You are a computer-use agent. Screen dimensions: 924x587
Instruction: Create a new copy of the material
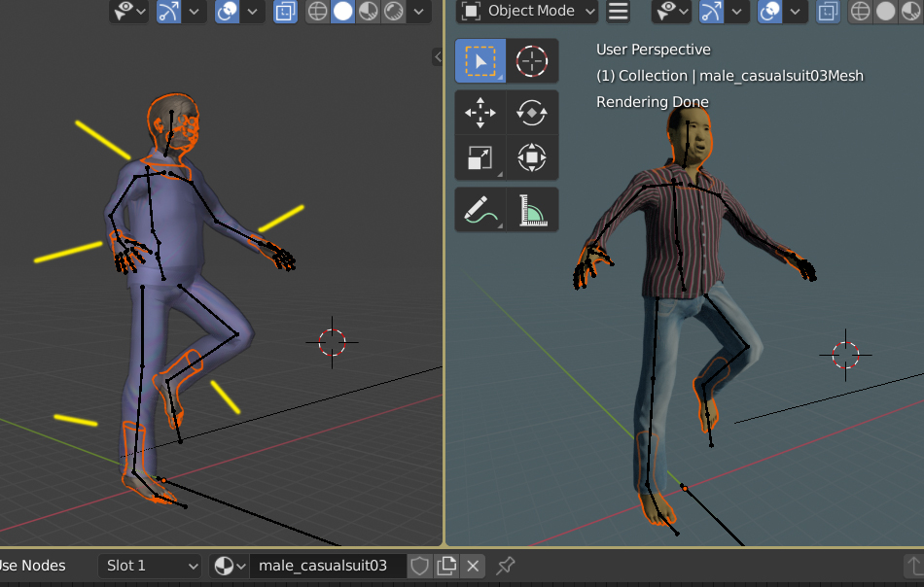tap(446, 566)
